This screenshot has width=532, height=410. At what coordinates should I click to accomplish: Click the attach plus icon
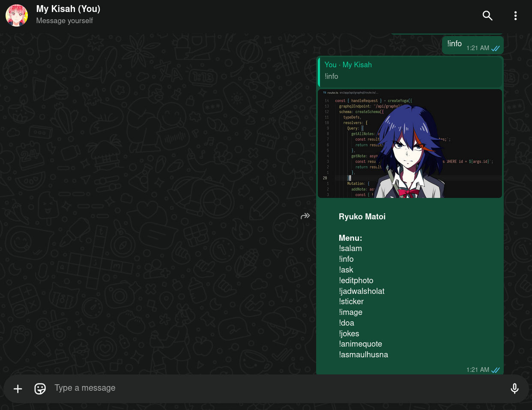(x=18, y=389)
